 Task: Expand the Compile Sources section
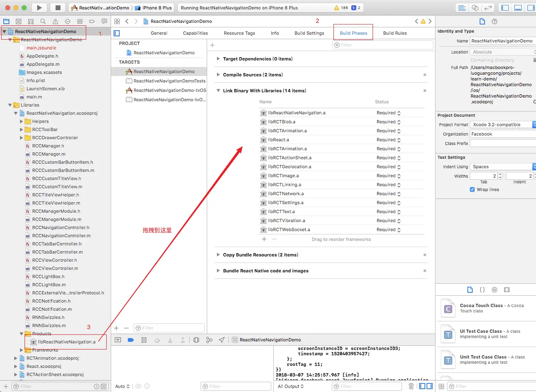pos(218,75)
